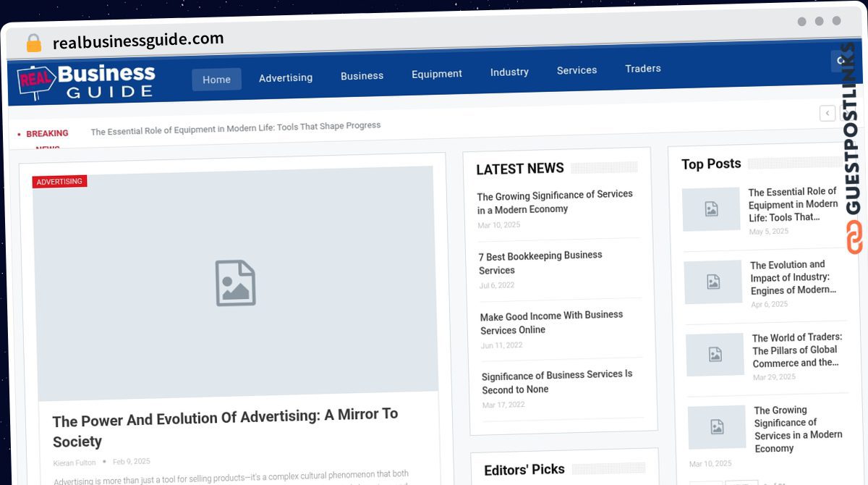Click the red ADVERTISING category tag

(59, 182)
